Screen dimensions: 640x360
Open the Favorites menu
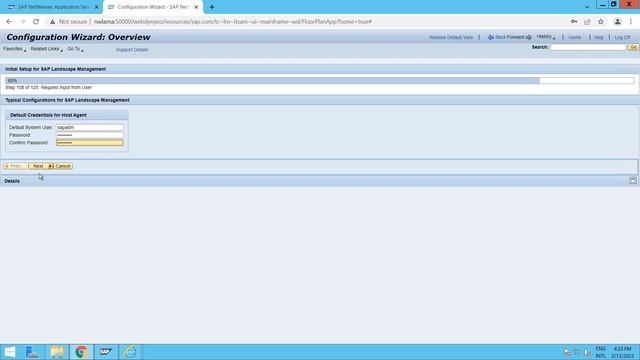click(x=14, y=49)
